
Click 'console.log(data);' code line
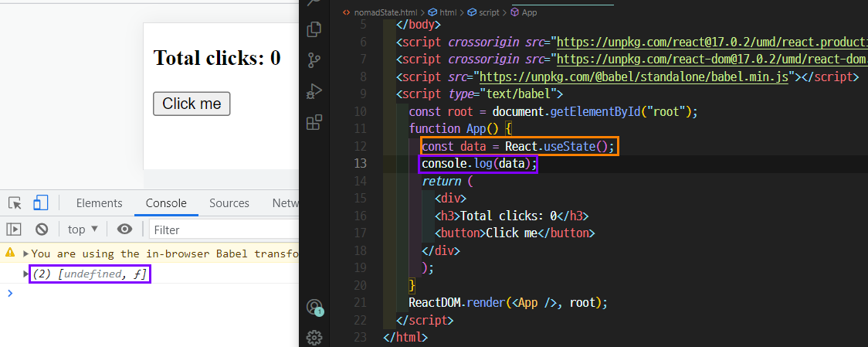(x=480, y=164)
